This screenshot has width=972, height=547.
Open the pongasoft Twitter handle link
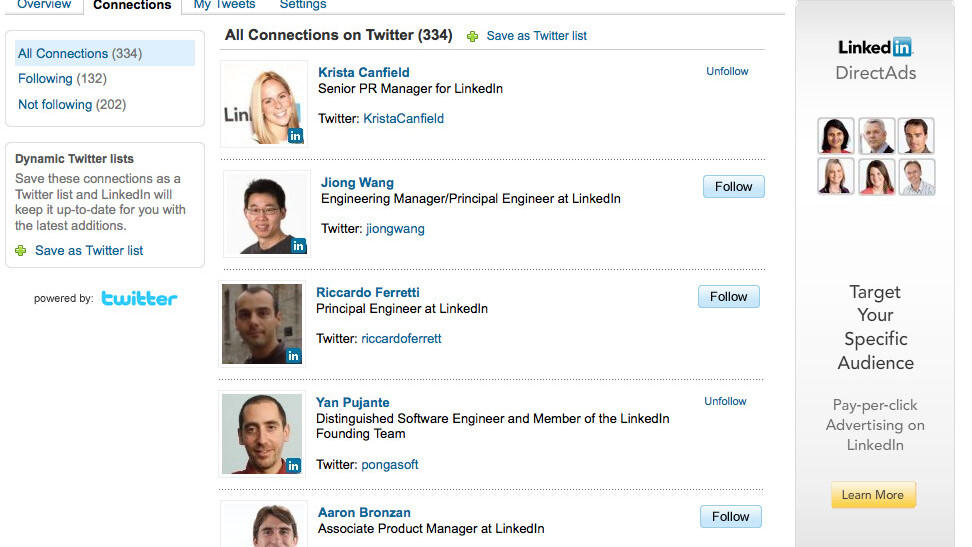(389, 465)
